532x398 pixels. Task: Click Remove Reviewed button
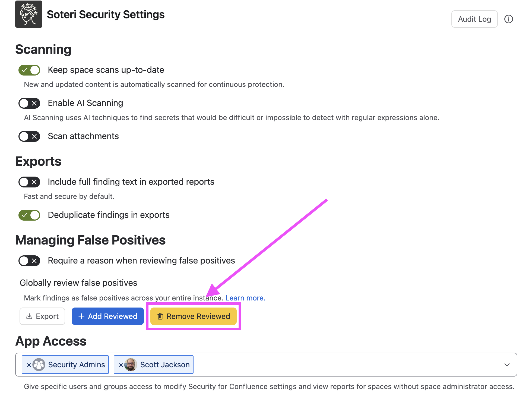(x=194, y=316)
